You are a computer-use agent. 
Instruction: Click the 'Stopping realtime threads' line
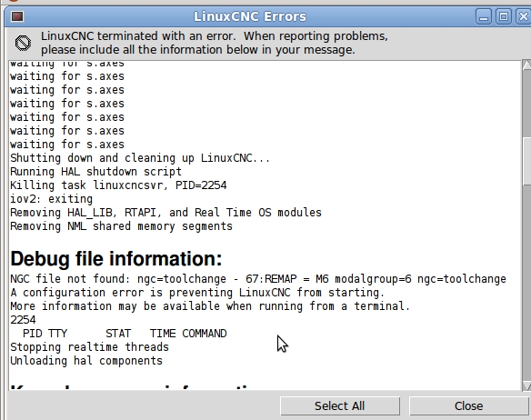[x=89, y=347]
